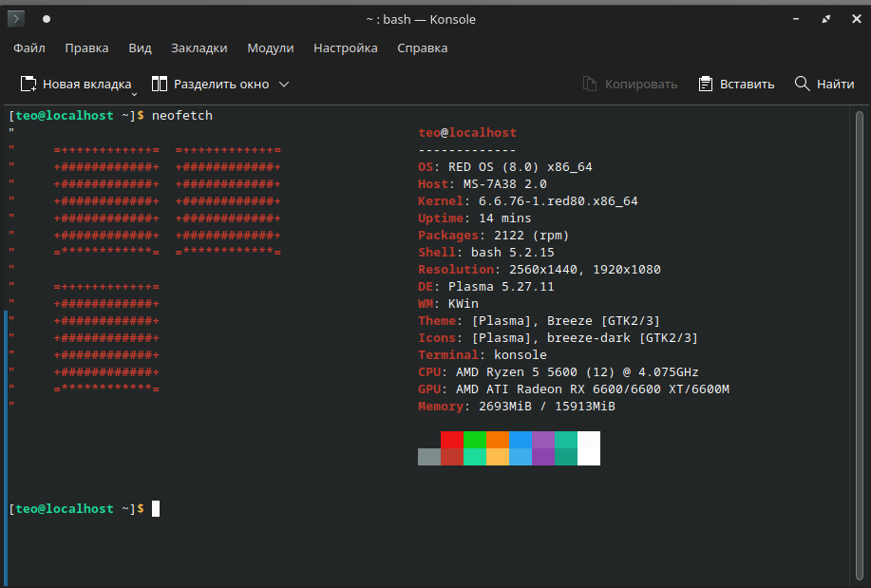The width and height of the screenshot is (871, 588).
Task: Click the Uptime: 14 mins line
Action: [474, 218]
